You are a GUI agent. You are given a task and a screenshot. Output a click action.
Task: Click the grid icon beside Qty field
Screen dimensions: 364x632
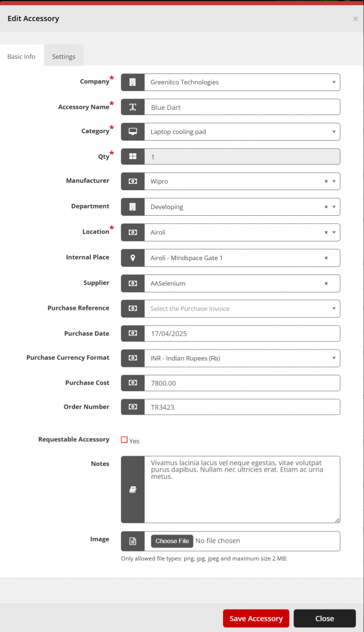(x=133, y=157)
